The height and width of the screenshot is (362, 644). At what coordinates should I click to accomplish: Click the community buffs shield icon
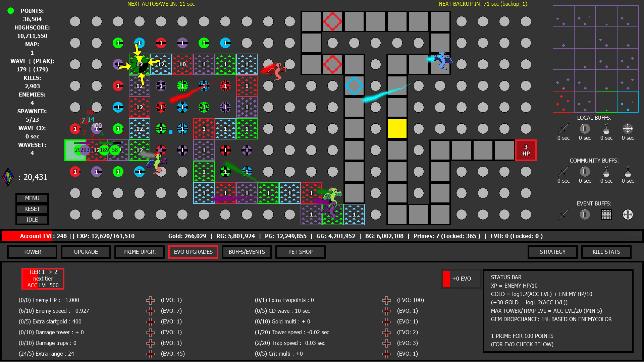(x=585, y=172)
